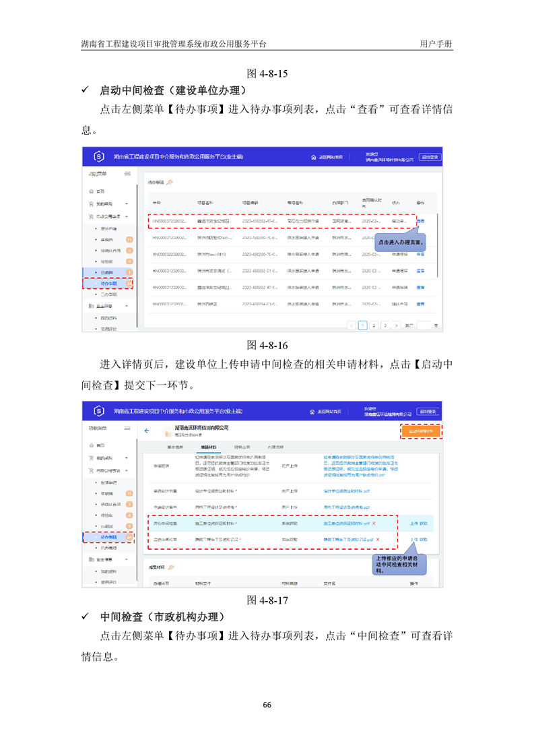
Task: Click 退出登录 button in Figure 4-8-17 header
Action: pos(428,412)
